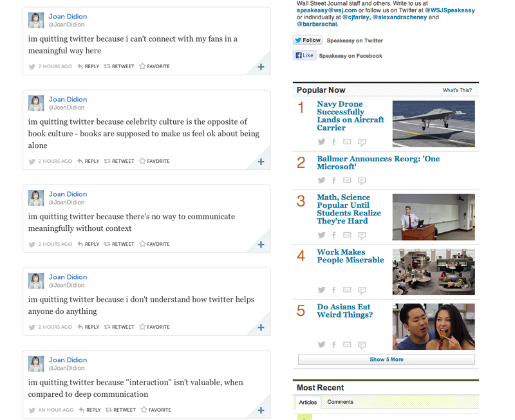515x420 pixels.
Task: Share Navy Drone story on Twitter
Action: coord(321,142)
